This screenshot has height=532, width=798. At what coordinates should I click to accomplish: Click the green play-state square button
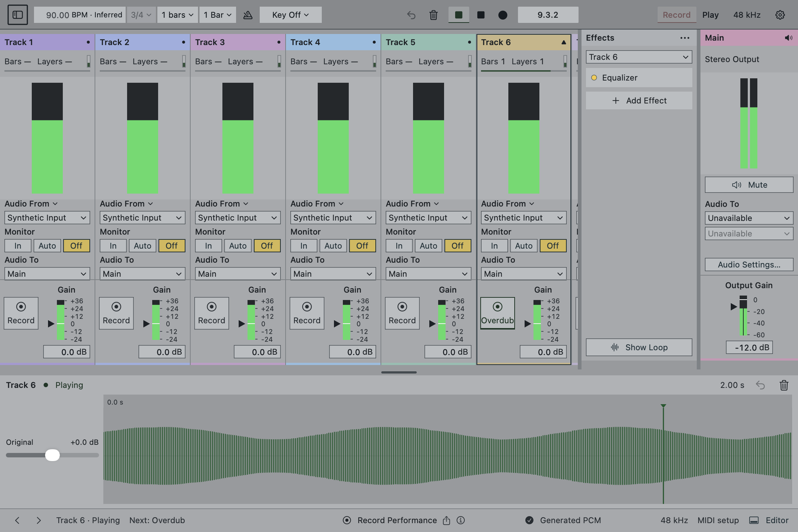[458, 15]
